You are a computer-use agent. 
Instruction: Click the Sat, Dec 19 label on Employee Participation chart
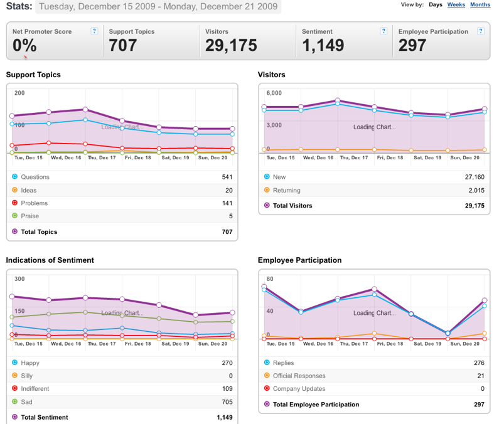click(x=427, y=344)
